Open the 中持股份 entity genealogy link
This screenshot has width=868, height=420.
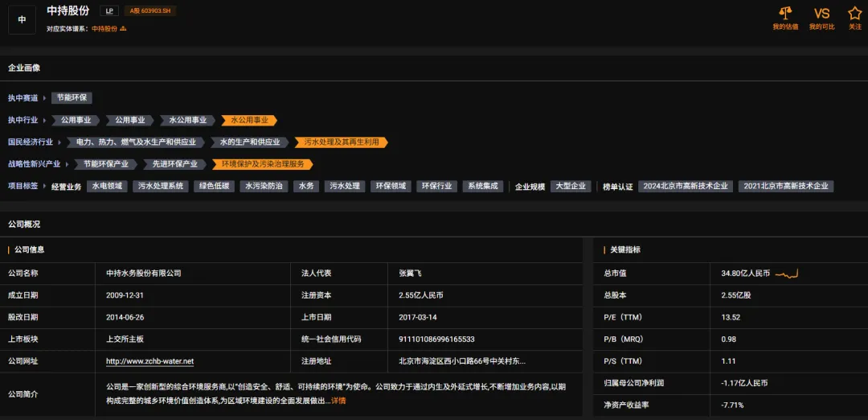(x=104, y=28)
